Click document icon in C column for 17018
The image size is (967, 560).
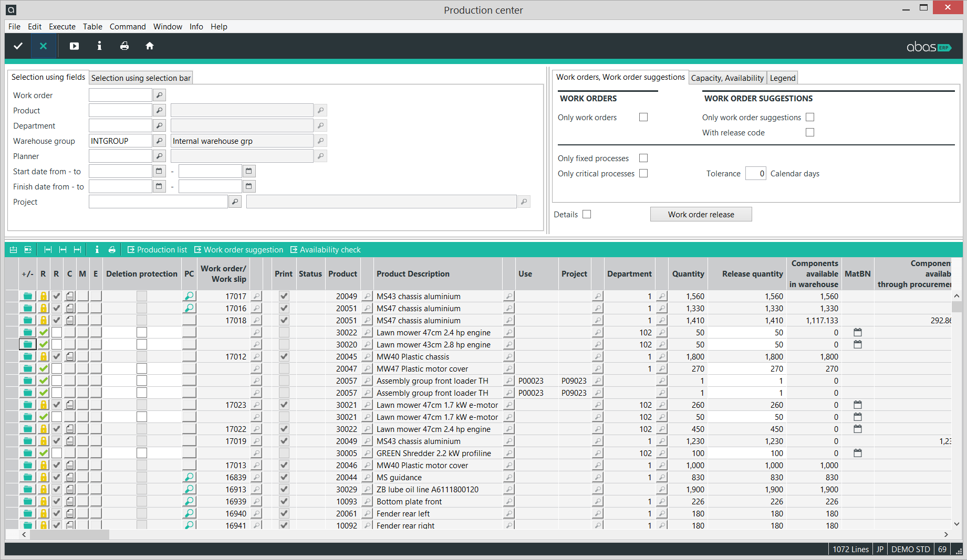pyautogui.click(x=70, y=320)
